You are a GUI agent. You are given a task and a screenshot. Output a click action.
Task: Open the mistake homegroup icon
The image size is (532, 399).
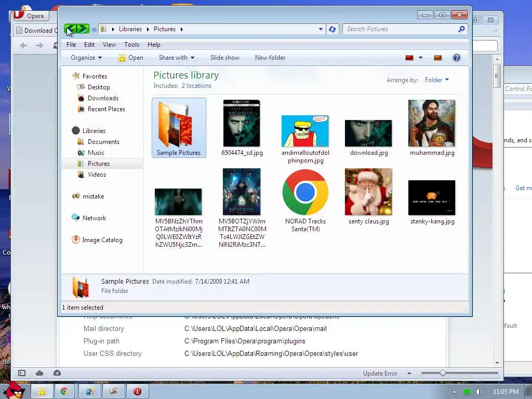76,196
